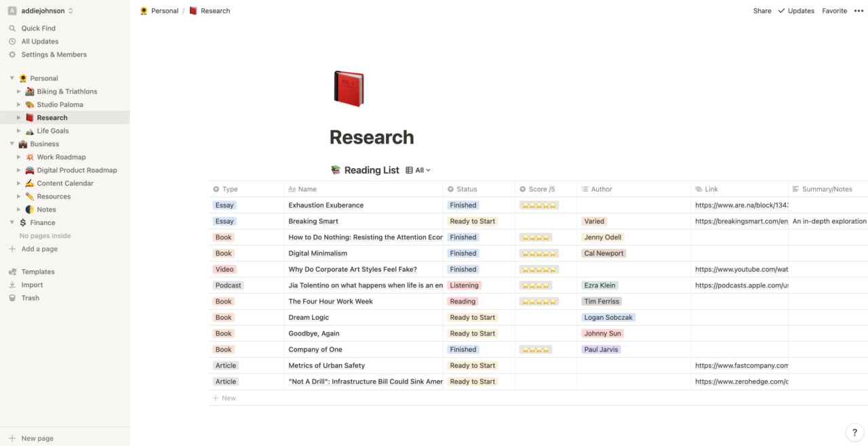Image resolution: width=868 pixels, height=446 pixels.
Task: Click the red book emoji above Research title
Action: [x=349, y=88]
